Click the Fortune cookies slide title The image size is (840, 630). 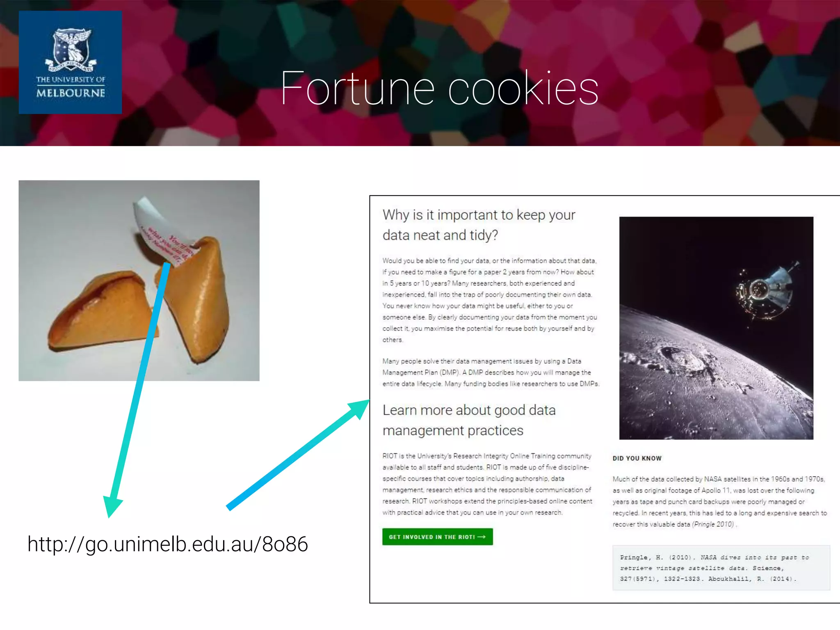click(x=439, y=88)
